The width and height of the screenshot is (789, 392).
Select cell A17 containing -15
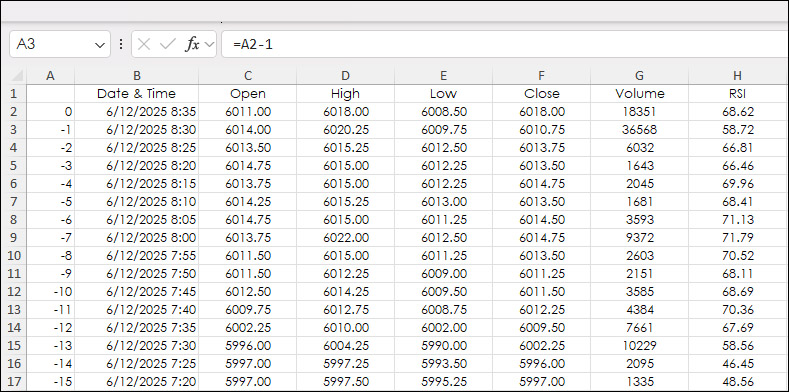(50, 381)
